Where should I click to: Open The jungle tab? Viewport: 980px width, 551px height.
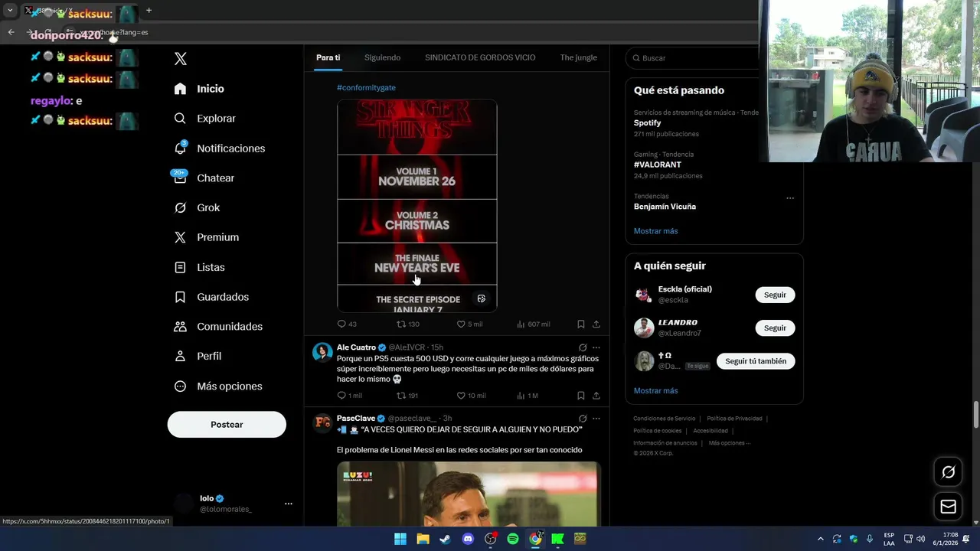tap(578, 57)
